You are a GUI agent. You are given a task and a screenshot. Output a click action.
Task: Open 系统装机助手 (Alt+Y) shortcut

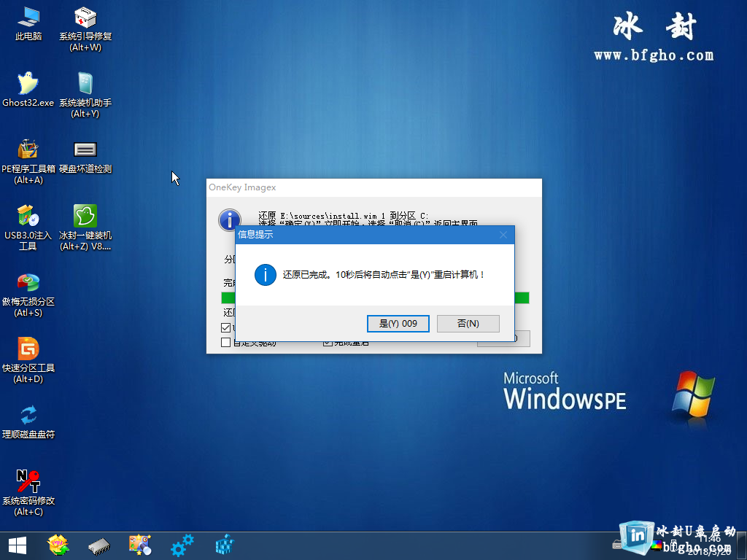click(85, 95)
